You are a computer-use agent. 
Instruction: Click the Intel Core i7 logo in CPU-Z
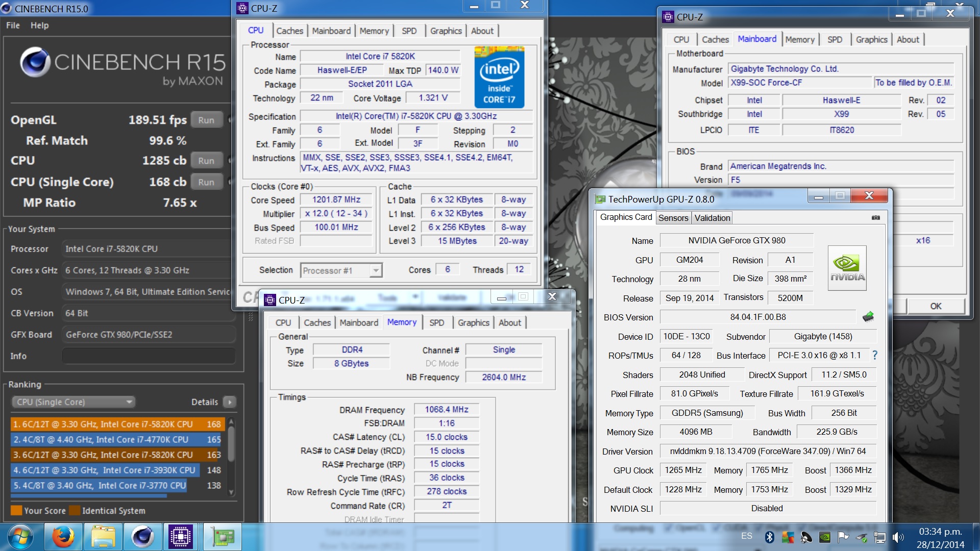click(x=499, y=77)
